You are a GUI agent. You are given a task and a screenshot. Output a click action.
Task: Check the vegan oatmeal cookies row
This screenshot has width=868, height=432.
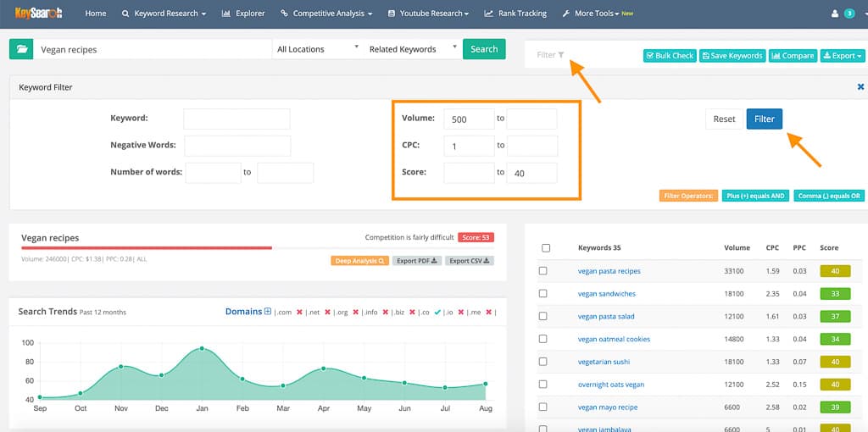point(543,339)
